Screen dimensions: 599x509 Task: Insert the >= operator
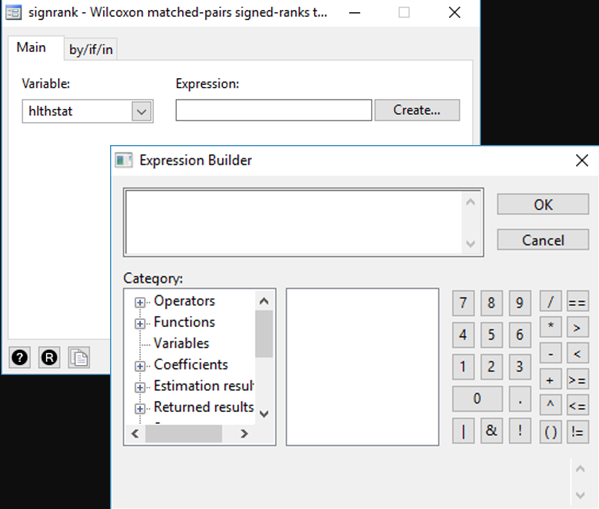[x=578, y=379]
